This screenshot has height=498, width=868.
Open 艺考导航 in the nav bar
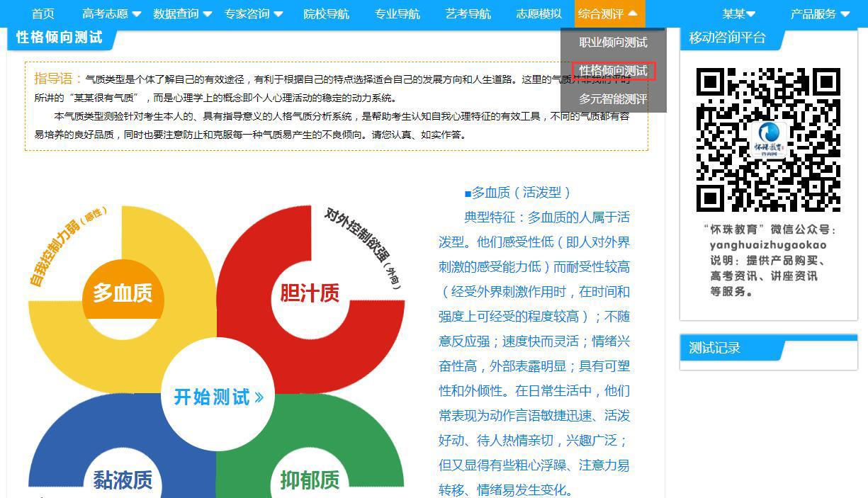pyautogui.click(x=468, y=13)
